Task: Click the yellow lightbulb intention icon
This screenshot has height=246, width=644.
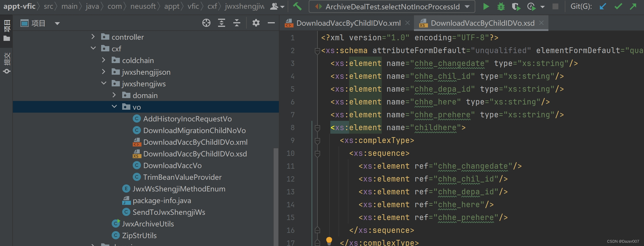Action: (329, 241)
